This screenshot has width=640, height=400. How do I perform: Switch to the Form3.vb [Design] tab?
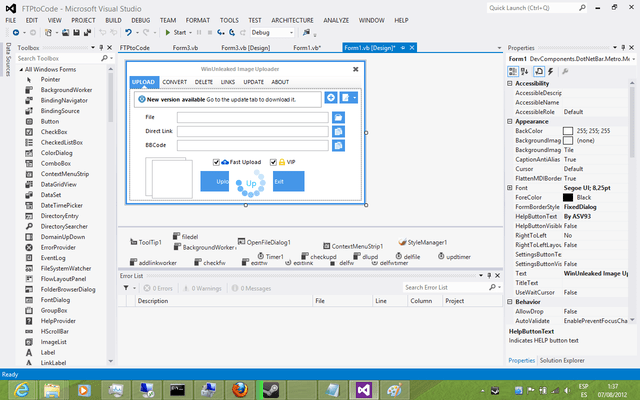click(x=245, y=48)
